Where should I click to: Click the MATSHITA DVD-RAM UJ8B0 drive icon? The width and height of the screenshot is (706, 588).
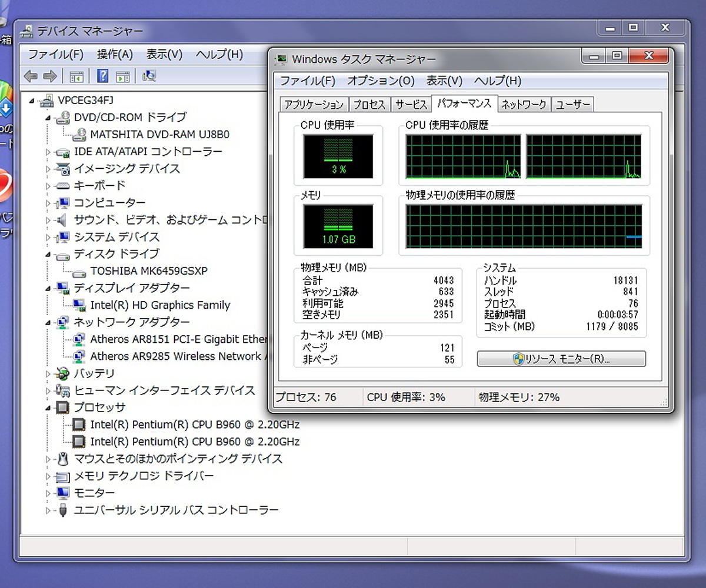point(79,135)
